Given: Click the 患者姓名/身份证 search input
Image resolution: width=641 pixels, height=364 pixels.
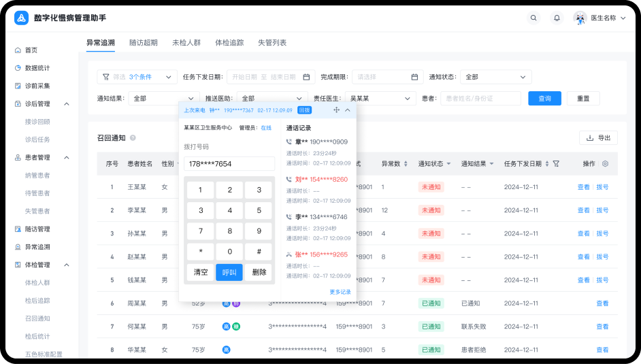Looking at the screenshot, I should pos(480,99).
